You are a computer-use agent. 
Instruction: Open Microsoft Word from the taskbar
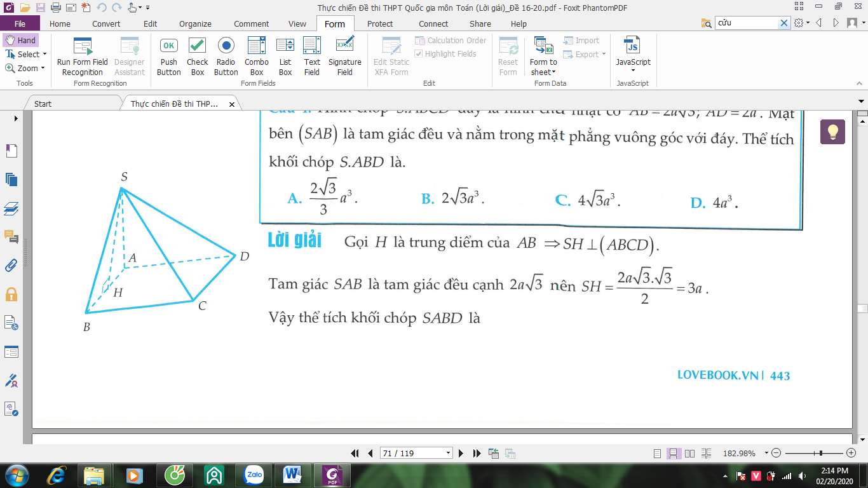(x=293, y=475)
